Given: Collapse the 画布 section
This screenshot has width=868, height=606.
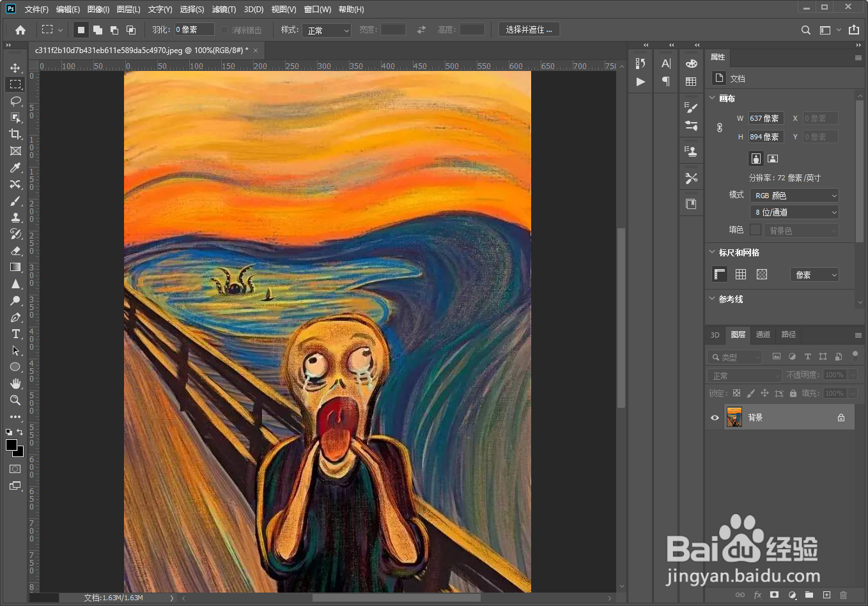Looking at the screenshot, I should (712, 98).
